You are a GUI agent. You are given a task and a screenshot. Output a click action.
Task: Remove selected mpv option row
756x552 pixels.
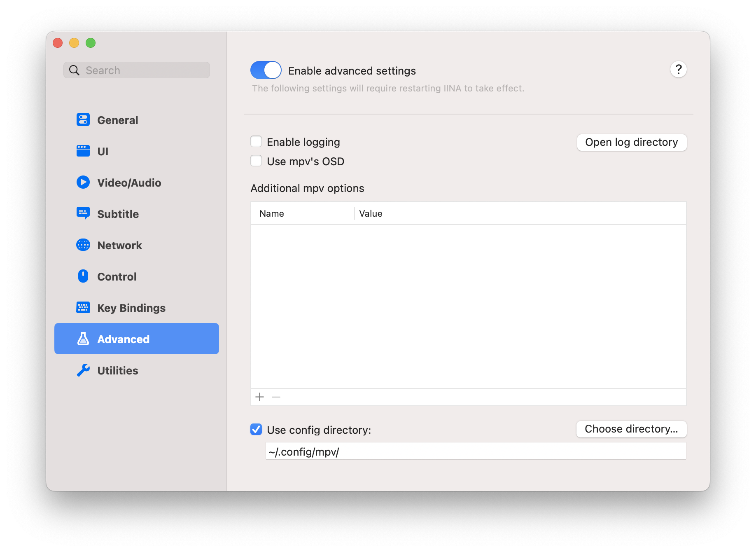[x=276, y=397]
